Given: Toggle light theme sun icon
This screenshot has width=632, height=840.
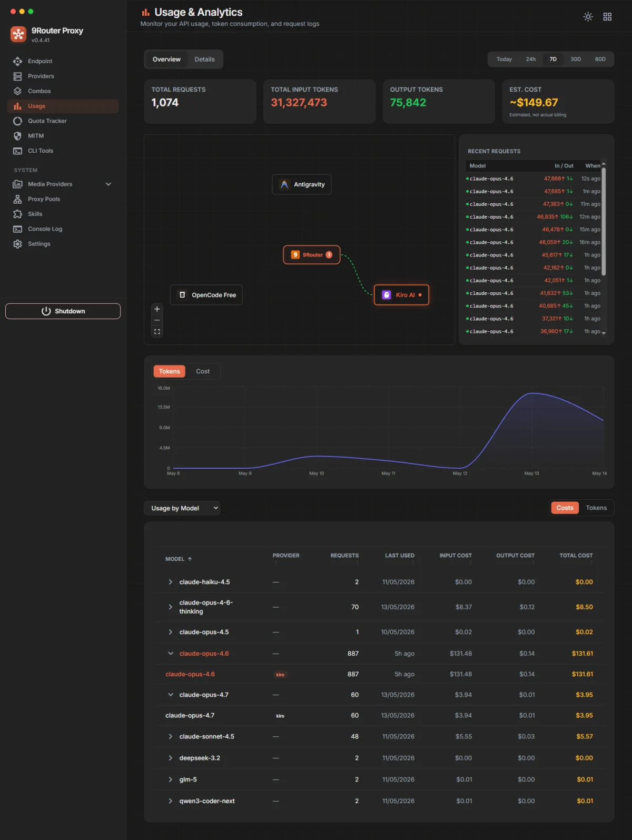Looking at the screenshot, I should tap(588, 17).
